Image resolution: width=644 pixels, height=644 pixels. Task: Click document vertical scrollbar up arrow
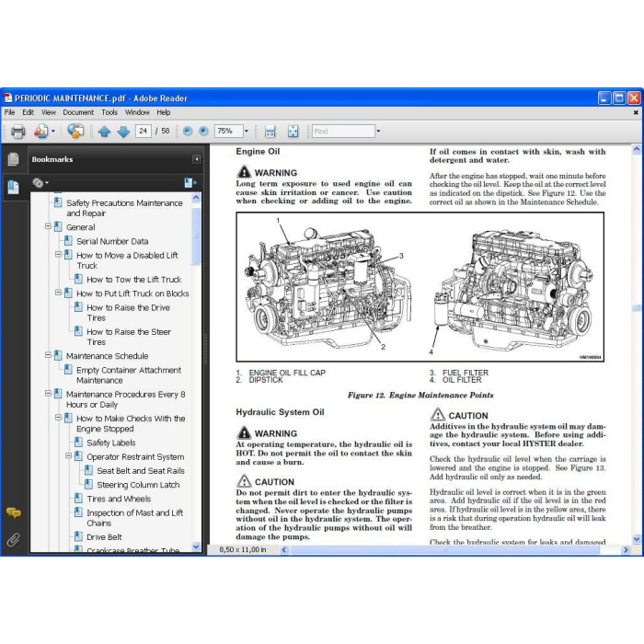pos(637,149)
